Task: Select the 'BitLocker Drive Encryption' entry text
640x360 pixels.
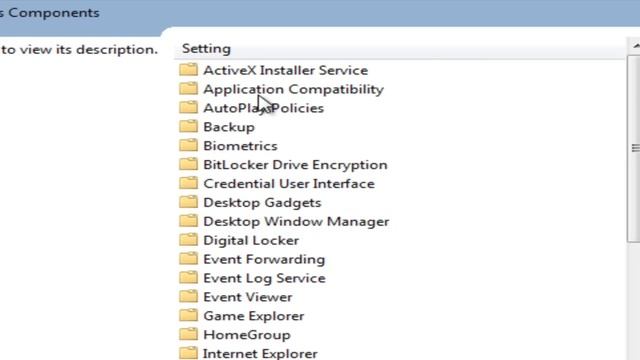Action: click(296, 165)
